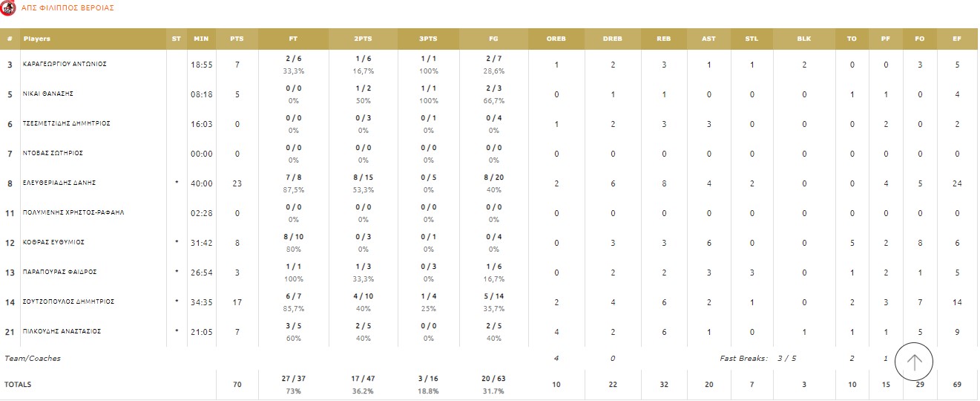The width and height of the screenshot is (980, 401).
Task: Click the AST column header
Action: [x=708, y=39]
